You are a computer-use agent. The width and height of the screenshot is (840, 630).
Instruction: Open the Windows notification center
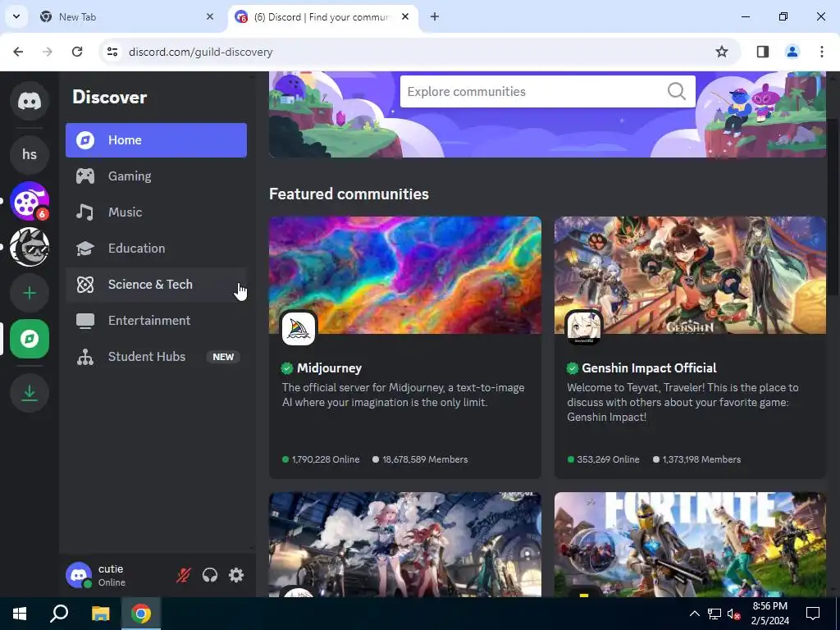[x=813, y=614]
